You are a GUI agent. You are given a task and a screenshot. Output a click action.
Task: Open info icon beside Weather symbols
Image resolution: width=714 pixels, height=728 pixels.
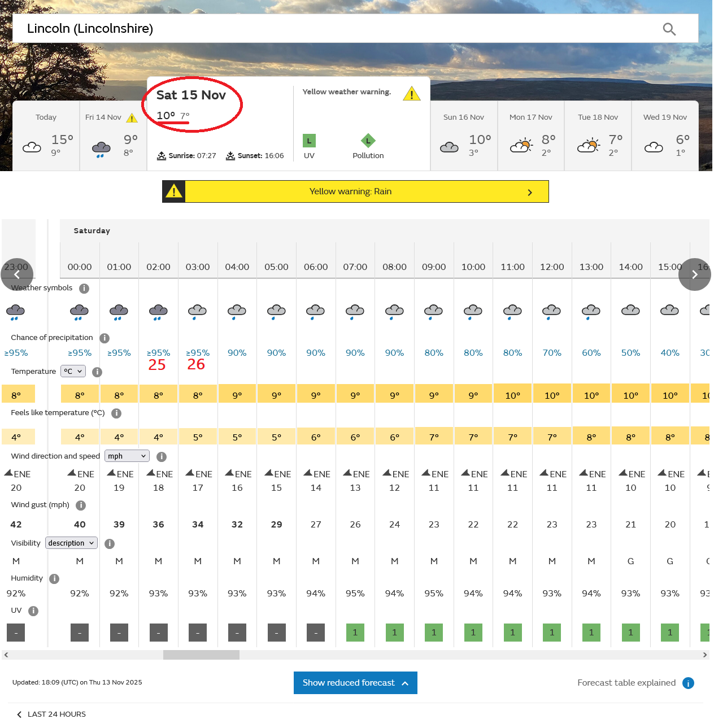tap(84, 289)
